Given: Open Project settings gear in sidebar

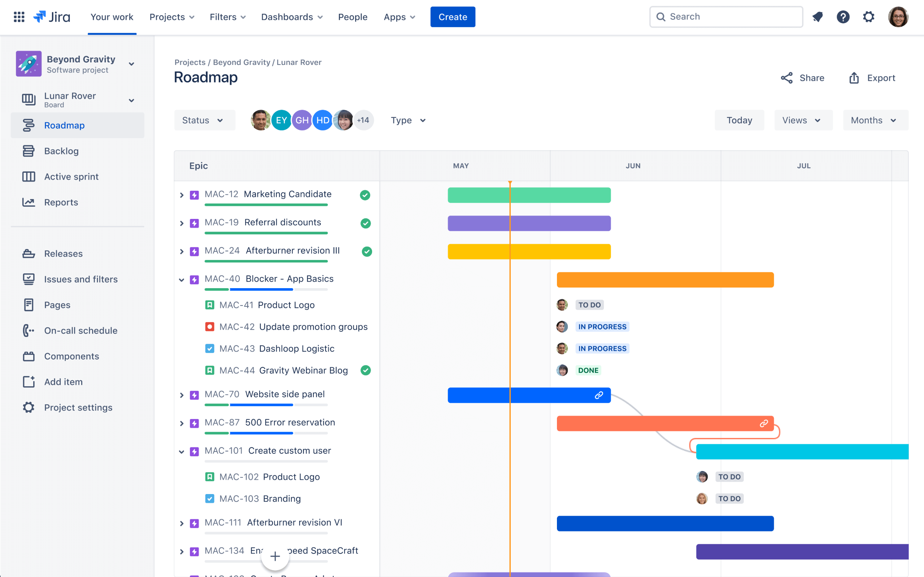Looking at the screenshot, I should [29, 407].
